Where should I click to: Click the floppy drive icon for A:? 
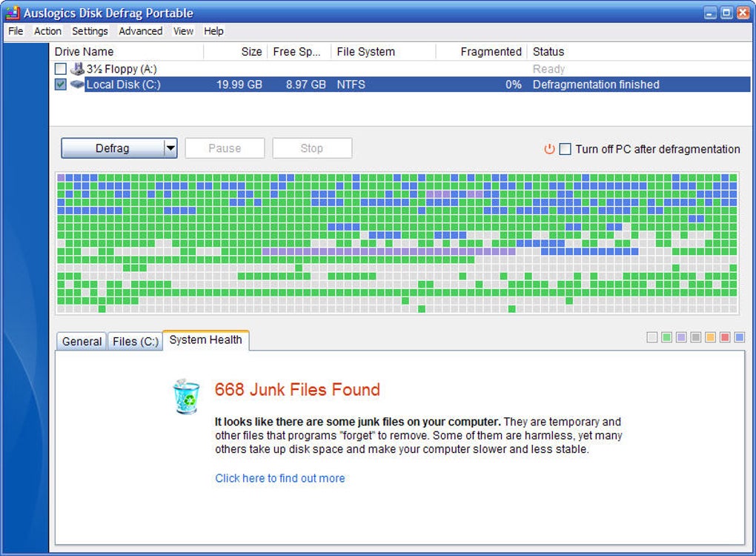[x=77, y=68]
